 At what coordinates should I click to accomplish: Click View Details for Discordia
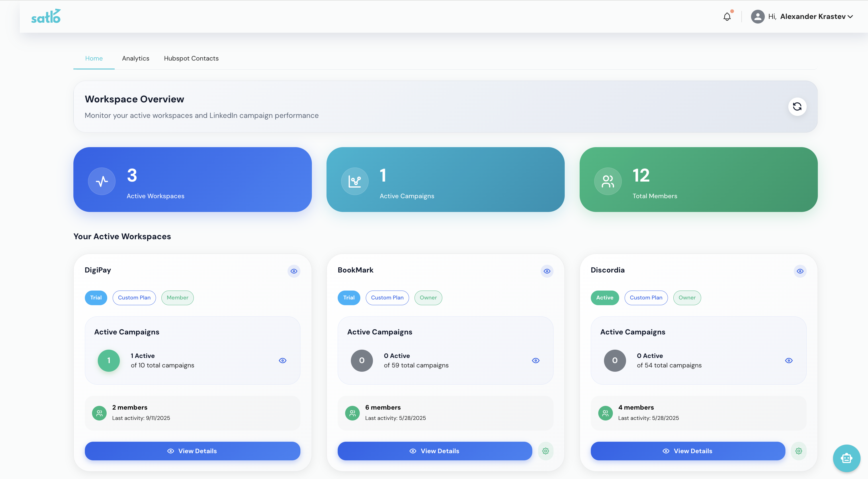coord(687,451)
